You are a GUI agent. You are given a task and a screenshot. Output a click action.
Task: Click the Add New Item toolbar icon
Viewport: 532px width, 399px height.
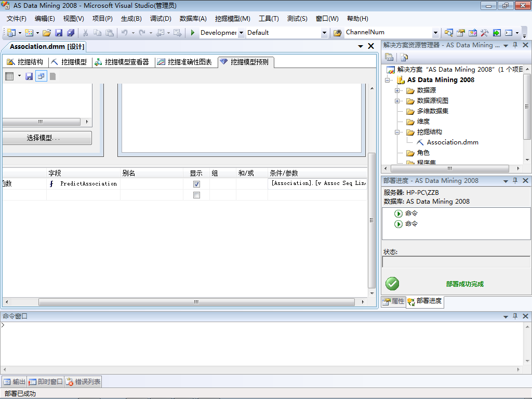[29, 33]
